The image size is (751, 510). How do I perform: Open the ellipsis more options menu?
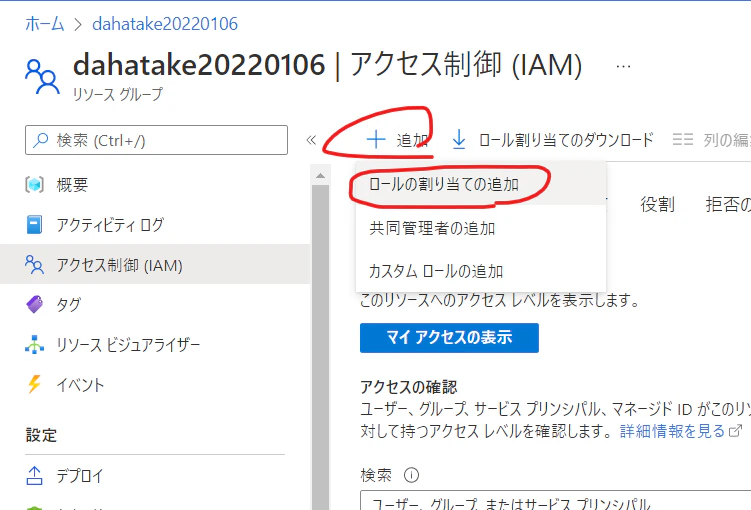(623, 67)
